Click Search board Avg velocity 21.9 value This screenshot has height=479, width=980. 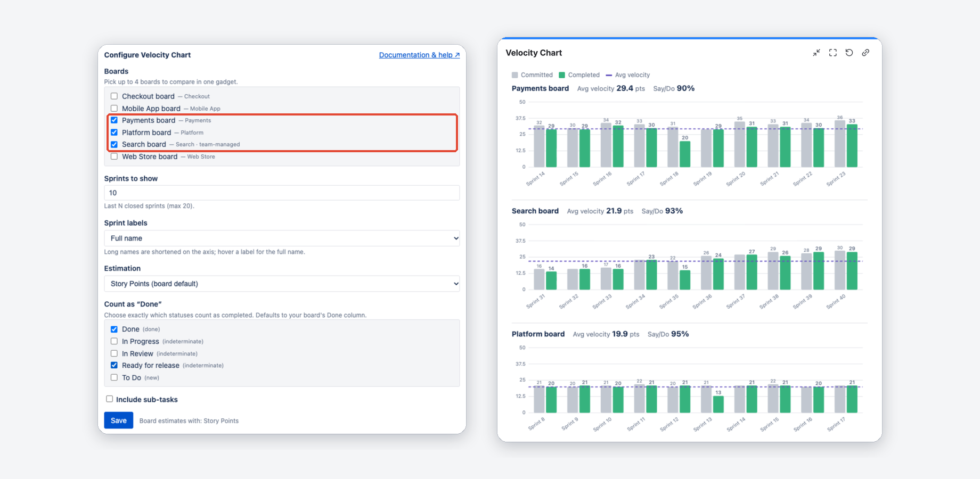click(x=614, y=211)
